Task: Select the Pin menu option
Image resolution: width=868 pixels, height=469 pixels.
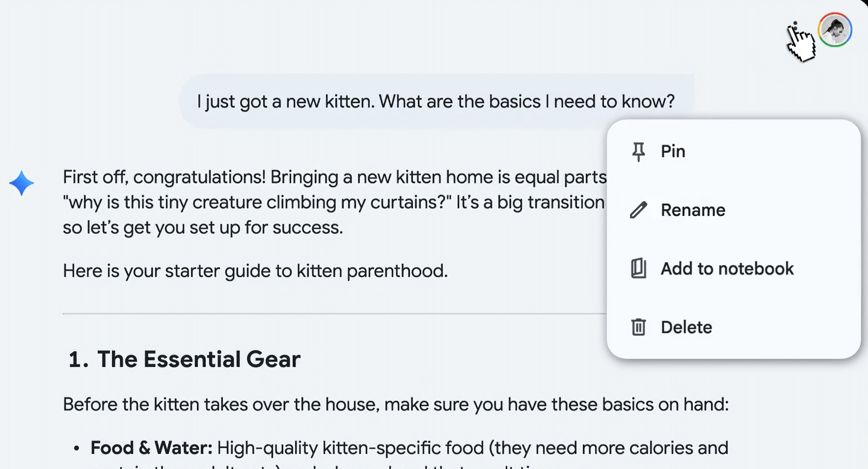Action: [x=673, y=151]
